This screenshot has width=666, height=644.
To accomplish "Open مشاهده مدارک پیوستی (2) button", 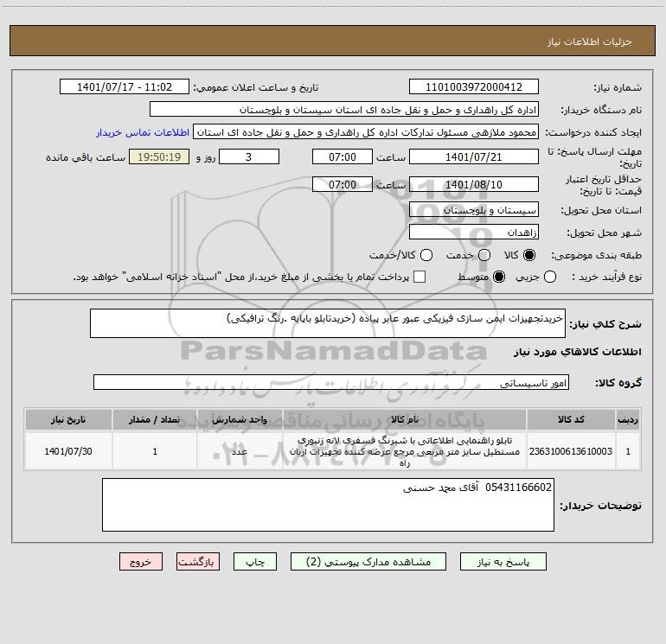I will tap(368, 562).
